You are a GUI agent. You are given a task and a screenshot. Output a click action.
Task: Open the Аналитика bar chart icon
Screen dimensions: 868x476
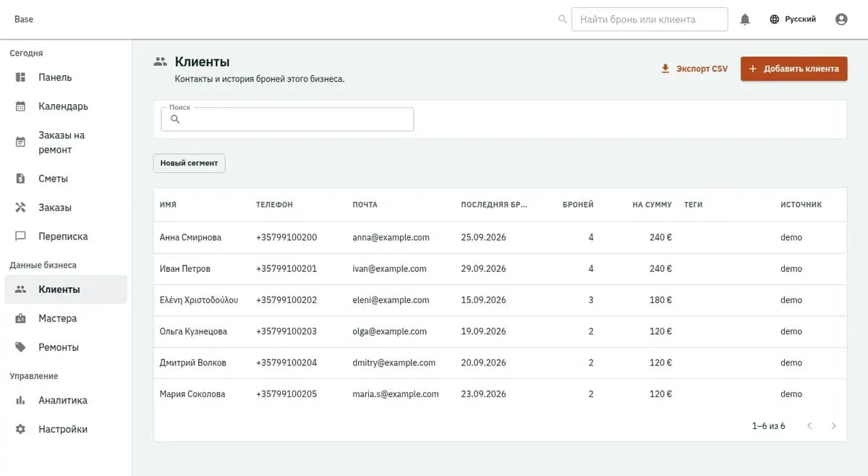pos(20,400)
